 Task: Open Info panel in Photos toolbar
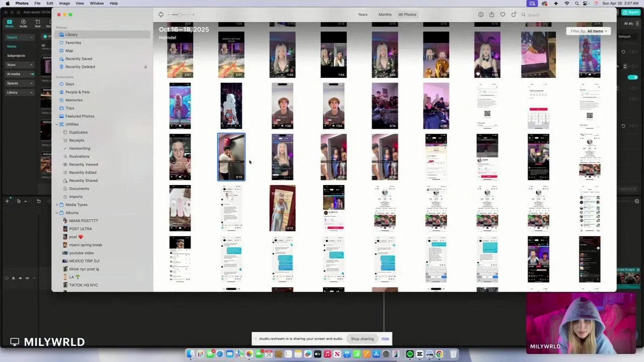click(x=480, y=15)
